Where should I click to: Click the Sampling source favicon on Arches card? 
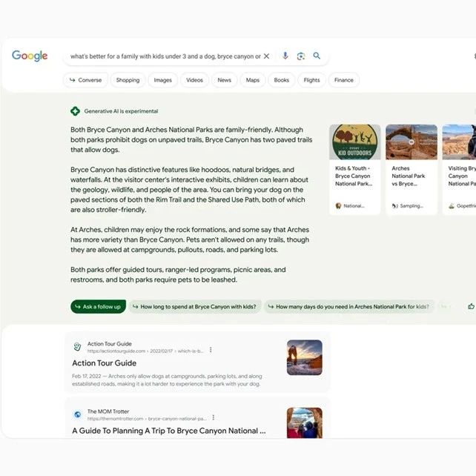(394, 206)
